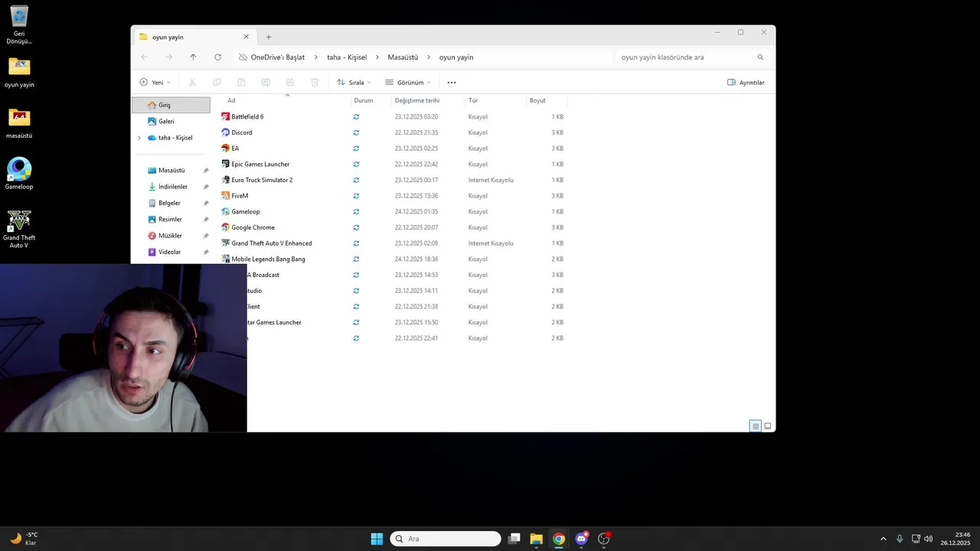Viewport: 980px width, 551px height.
Task: Select the FiveM shortcut icon
Action: [x=226, y=196]
